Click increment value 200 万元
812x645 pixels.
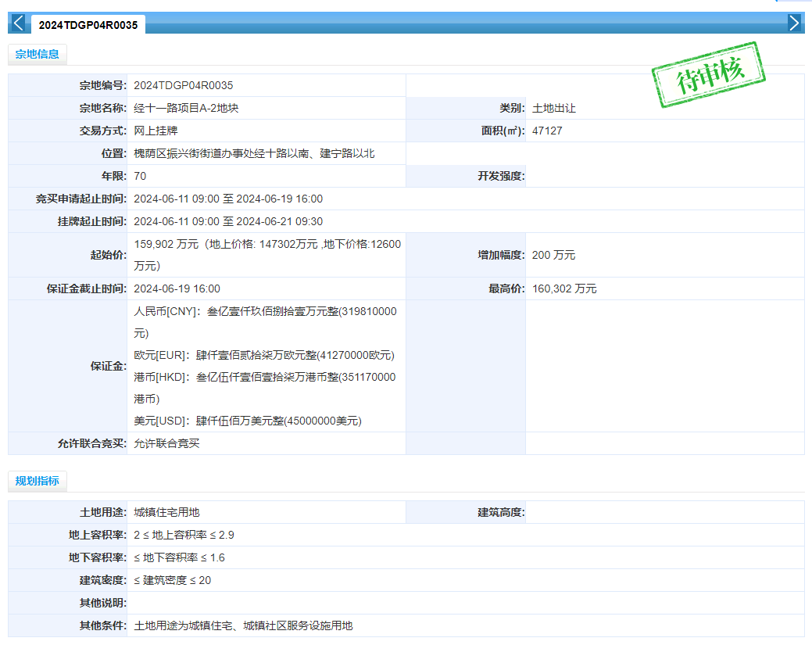(x=553, y=255)
